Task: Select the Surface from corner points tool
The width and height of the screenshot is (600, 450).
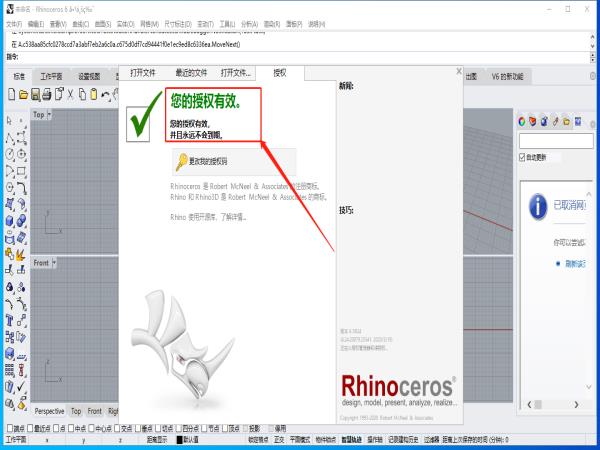Action: 10,204
